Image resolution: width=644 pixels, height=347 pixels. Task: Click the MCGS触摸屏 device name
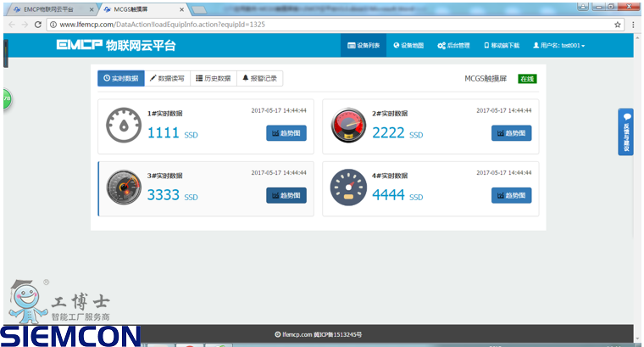486,79
